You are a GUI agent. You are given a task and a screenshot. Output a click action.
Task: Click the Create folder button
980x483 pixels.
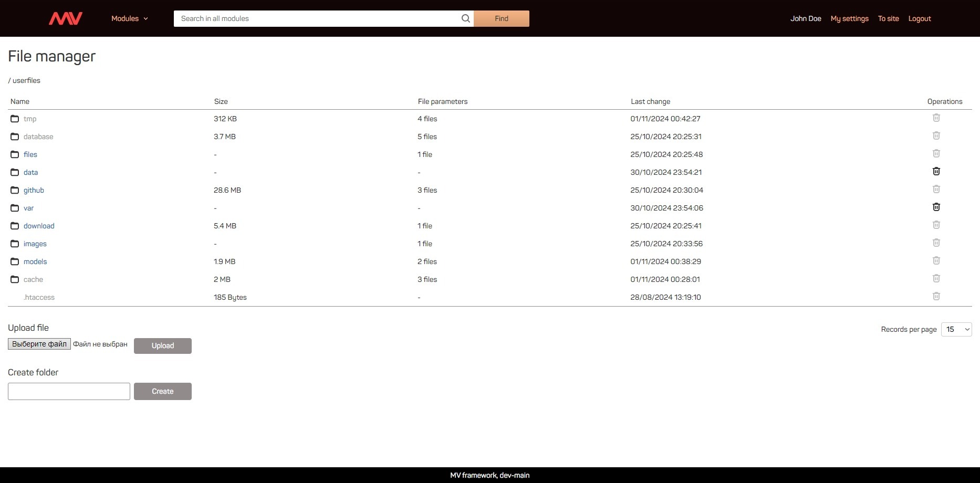tap(162, 391)
